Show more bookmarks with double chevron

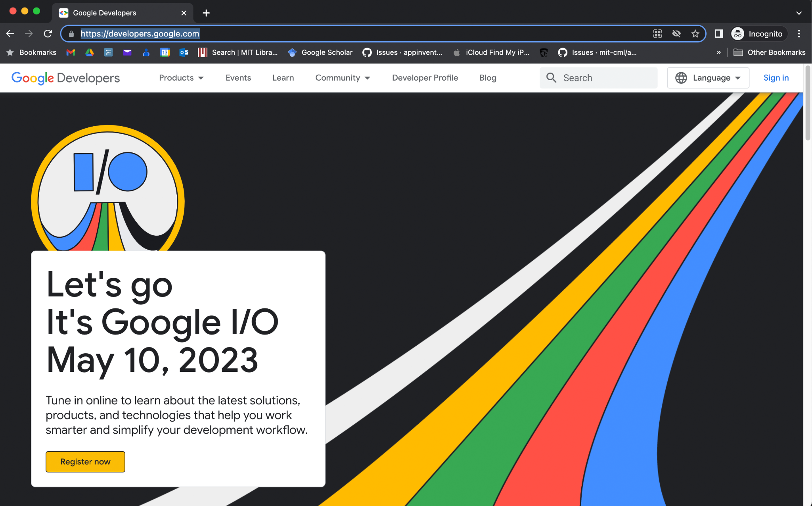pos(718,52)
